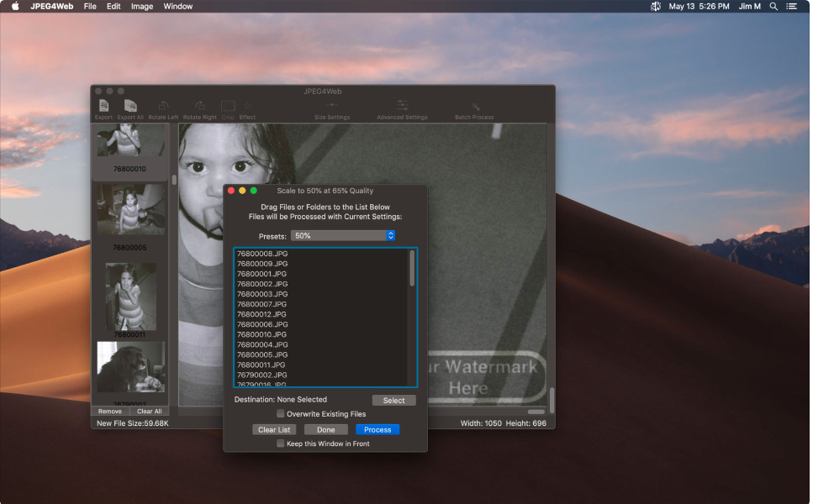Open Batch Process from toolbar

(474, 109)
